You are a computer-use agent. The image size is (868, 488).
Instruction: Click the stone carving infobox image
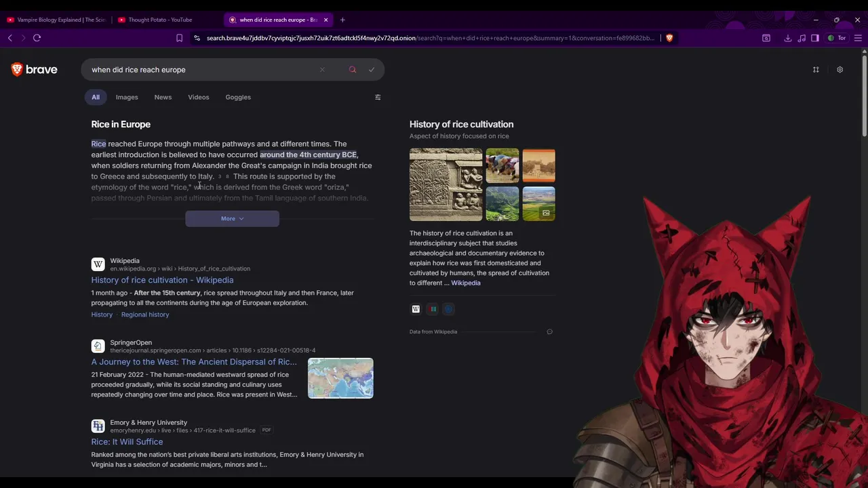446,184
